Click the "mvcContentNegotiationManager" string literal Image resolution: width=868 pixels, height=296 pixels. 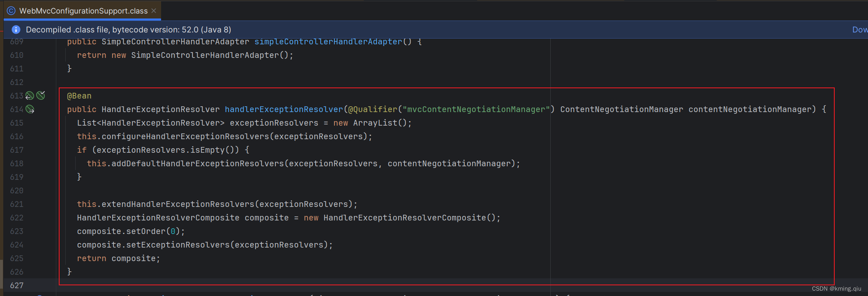pyautogui.click(x=476, y=109)
